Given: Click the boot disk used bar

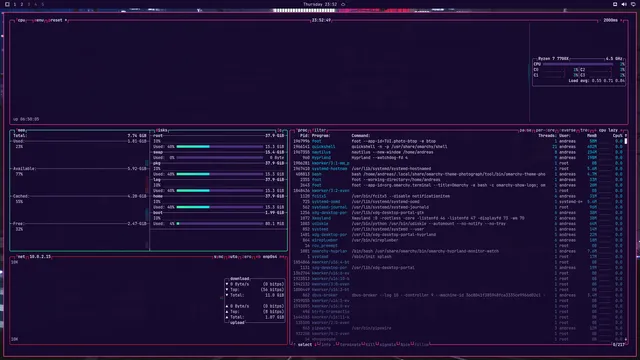Looking at the screenshot, I should point(220,224).
